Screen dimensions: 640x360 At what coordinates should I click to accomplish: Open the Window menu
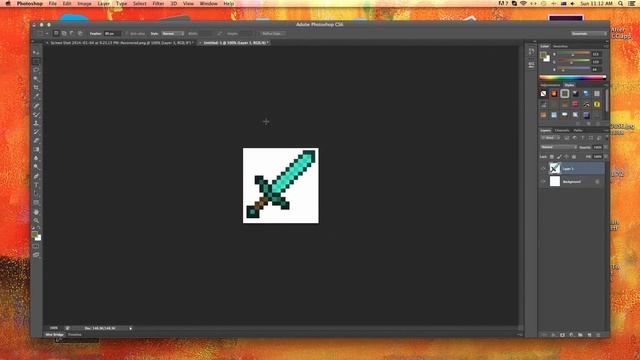(209, 3)
